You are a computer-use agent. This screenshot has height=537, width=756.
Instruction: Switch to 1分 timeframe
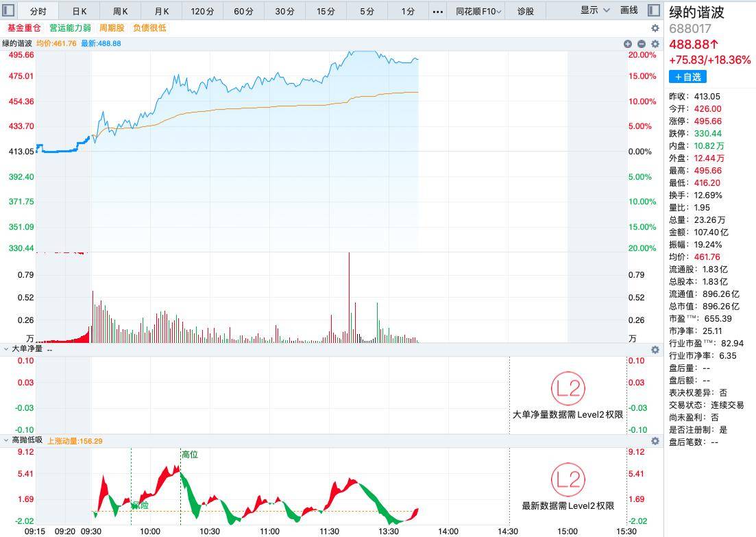408,11
